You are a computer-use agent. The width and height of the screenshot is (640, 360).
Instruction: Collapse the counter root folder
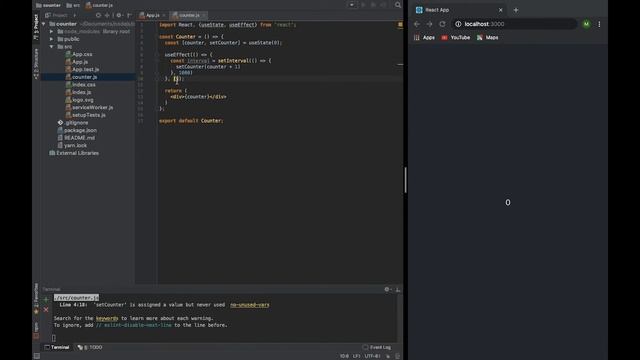(44, 24)
